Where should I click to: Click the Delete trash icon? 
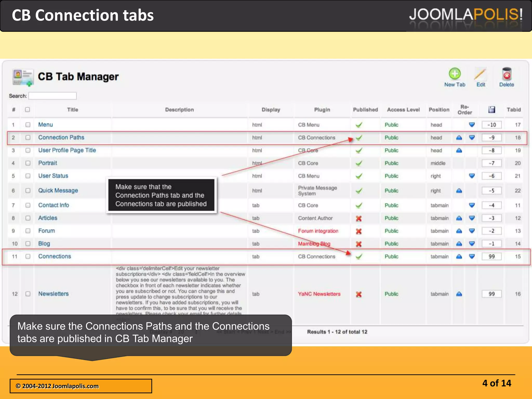(507, 74)
